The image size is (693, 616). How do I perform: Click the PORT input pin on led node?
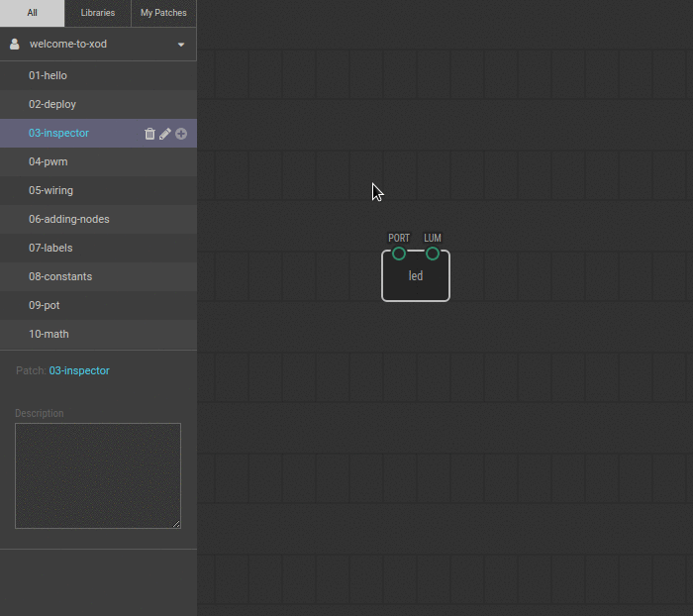[x=399, y=254]
